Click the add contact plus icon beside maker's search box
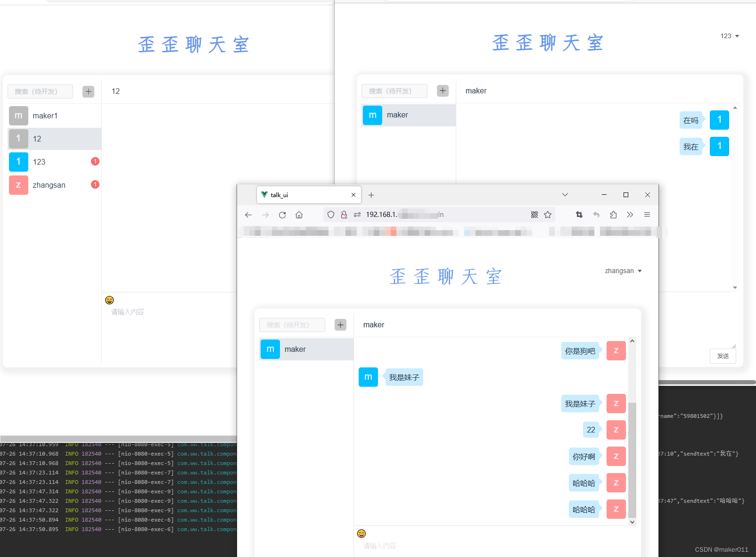The height and width of the screenshot is (557, 756). (443, 91)
